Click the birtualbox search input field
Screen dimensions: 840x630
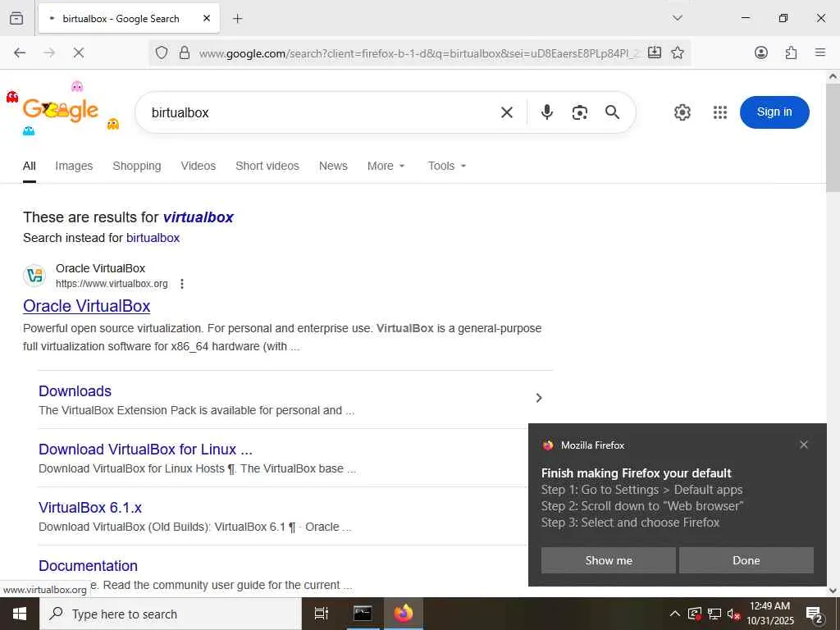(322, 112)
